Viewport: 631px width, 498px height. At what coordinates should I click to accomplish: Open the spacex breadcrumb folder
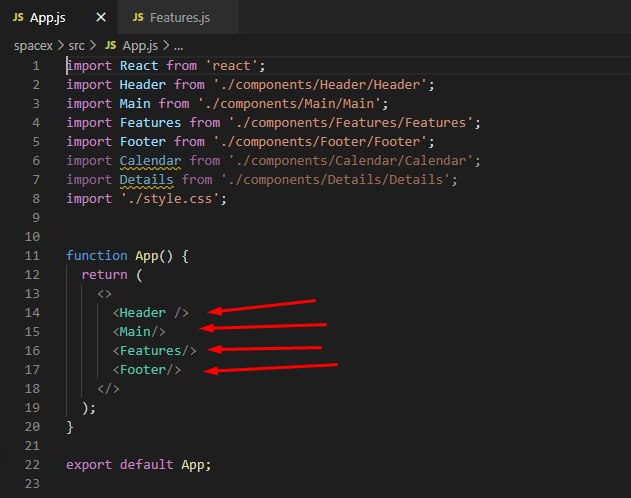pos(33,46)
